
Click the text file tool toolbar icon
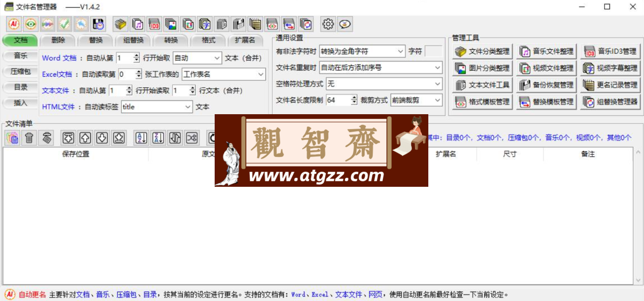[221, 24]
